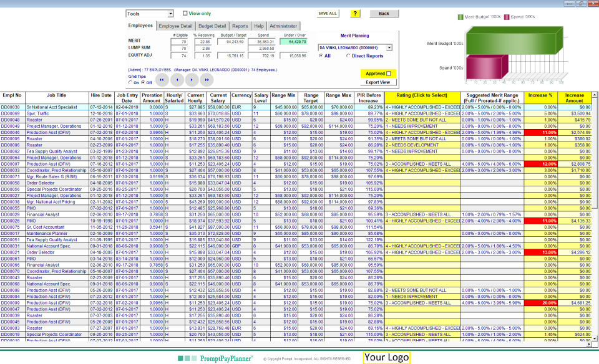The image size is (599, 364).
Task: Click the next-record arrow icon
Action: (x=191, y=79)
